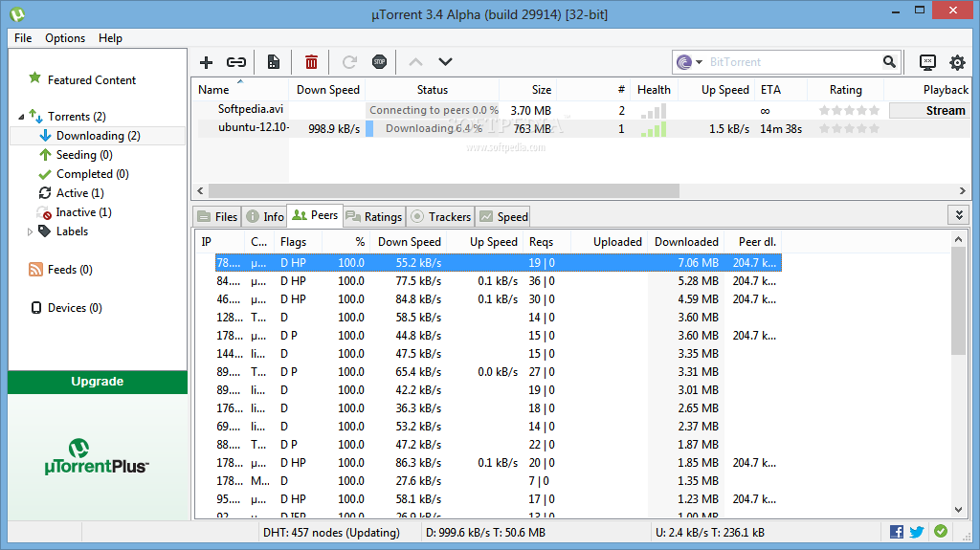Sort torrents by ETA column

click(x=781, y=89)
